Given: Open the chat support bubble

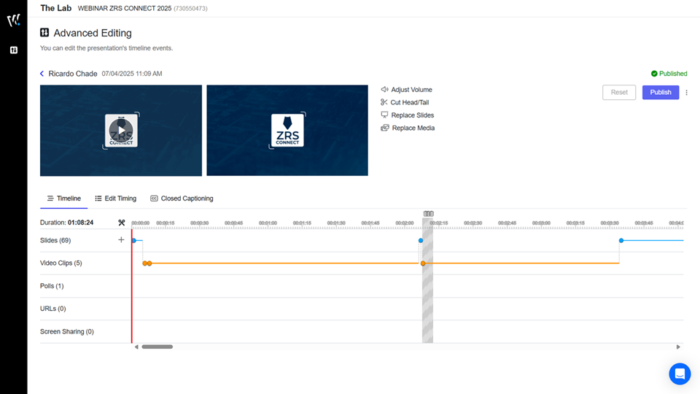Looking at the screenshot, I should (x=679, y=373).
